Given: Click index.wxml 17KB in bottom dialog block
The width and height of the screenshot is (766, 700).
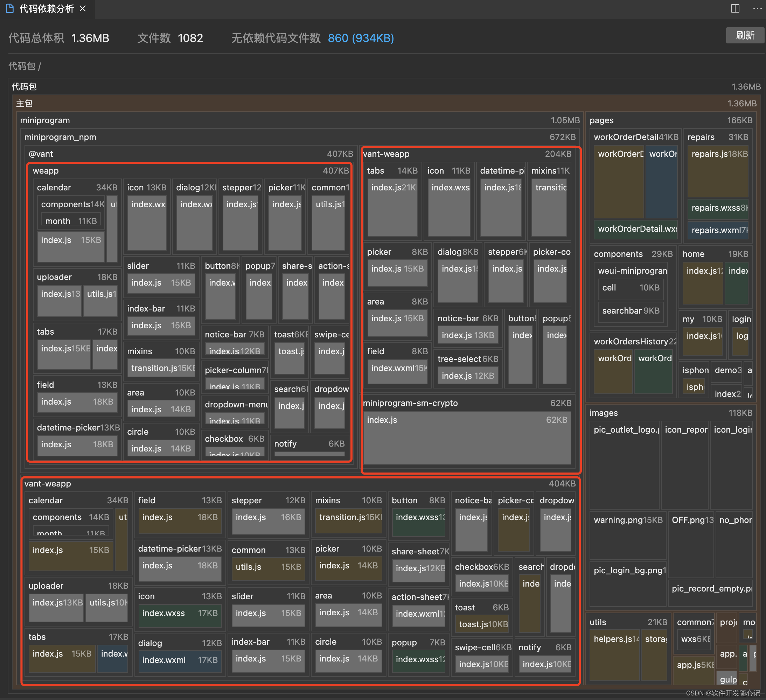Looking at the screenshot, I should (x=180, y=661).
